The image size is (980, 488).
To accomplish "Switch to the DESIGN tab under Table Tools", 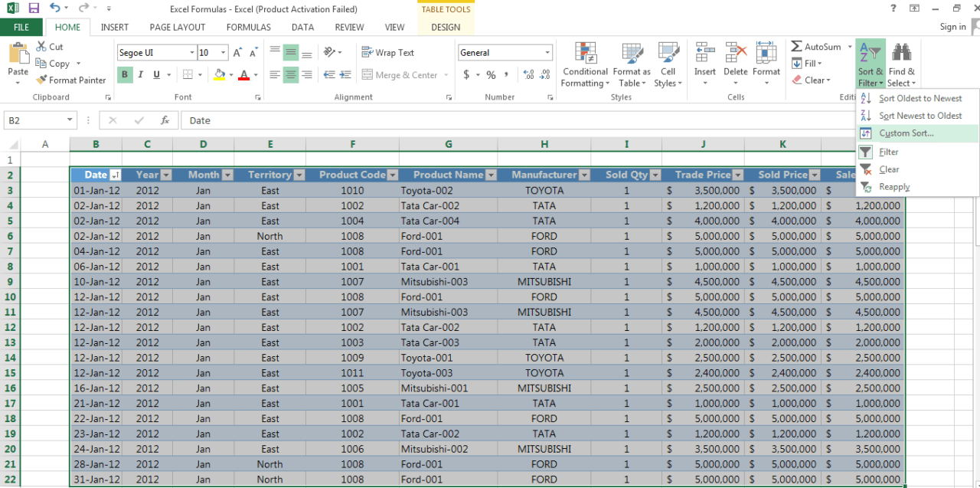I will pyautogui.click(x=446, y=27).
